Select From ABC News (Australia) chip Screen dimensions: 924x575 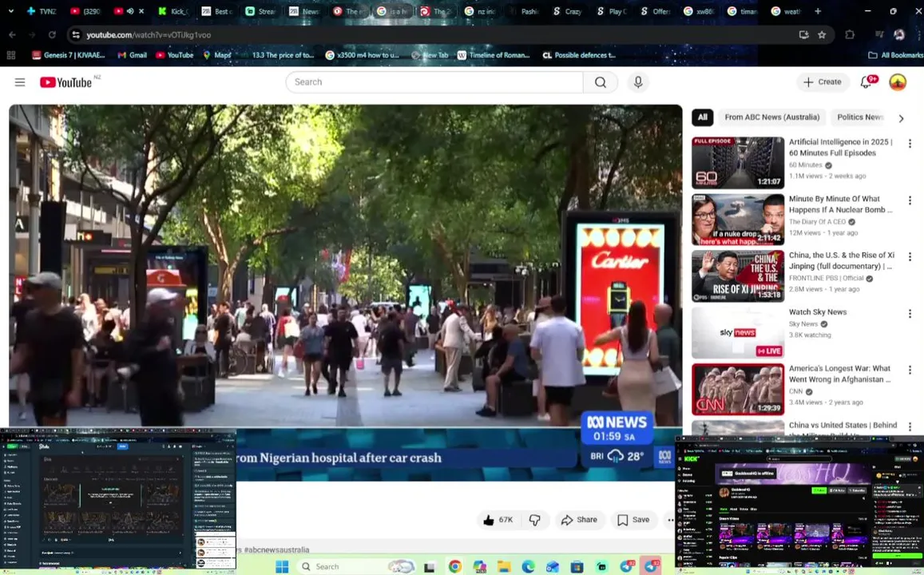point(772,117)
